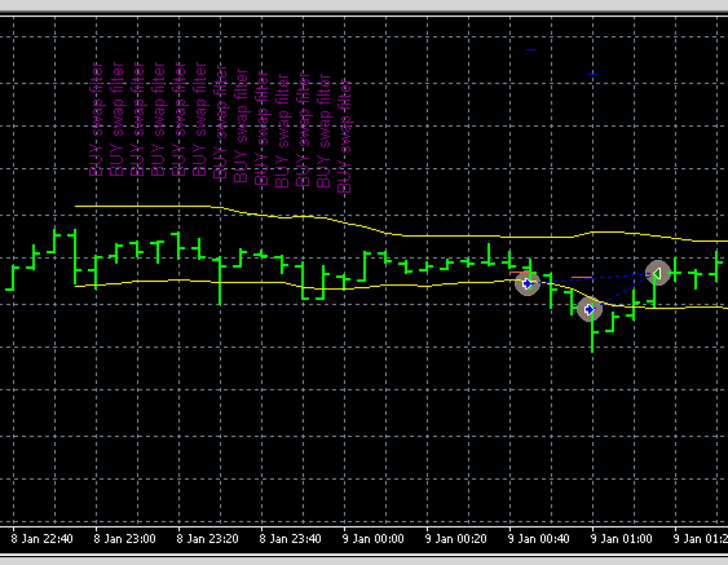Click the '9 Jan 00:40' time axis label
This screenshot has width=728, height=565.
point(538,539)
